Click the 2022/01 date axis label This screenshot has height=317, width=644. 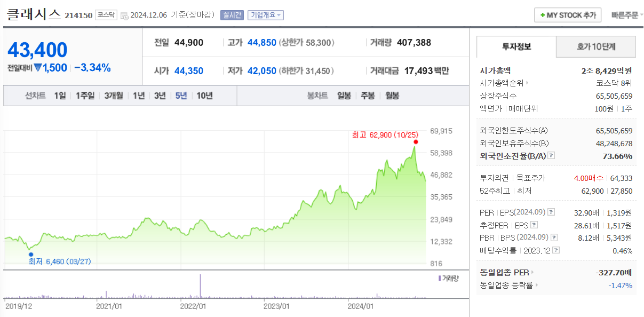tap(193, 306)
